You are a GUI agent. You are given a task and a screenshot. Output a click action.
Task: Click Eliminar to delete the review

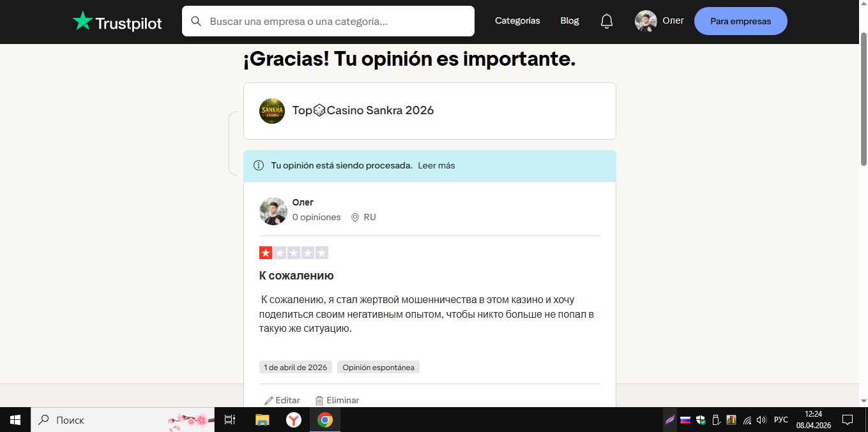pyautogui.click(x=337, y=400)
